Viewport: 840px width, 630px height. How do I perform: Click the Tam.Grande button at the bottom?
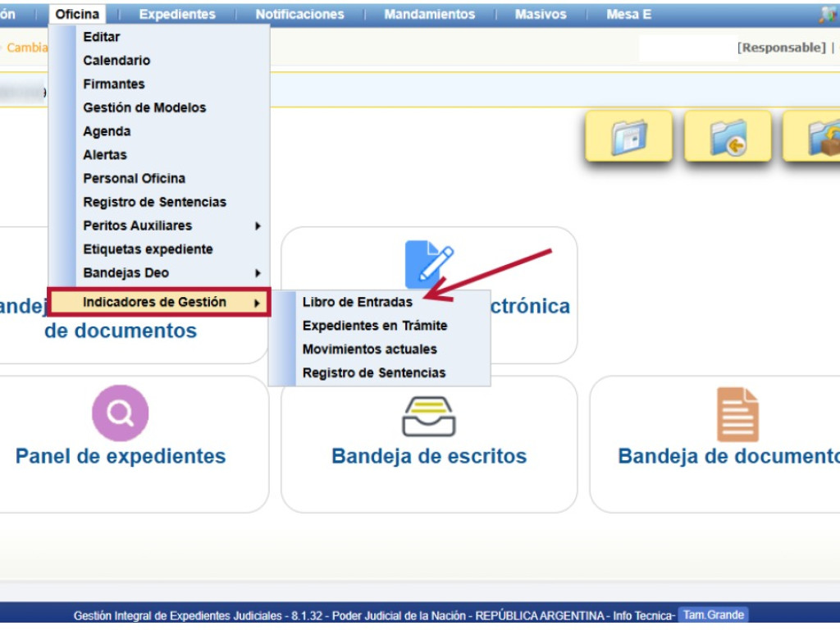tap(712, 614)
